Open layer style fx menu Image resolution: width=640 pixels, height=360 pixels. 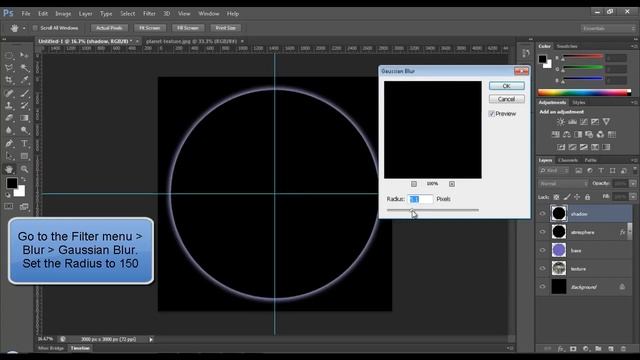pos(561,349)
